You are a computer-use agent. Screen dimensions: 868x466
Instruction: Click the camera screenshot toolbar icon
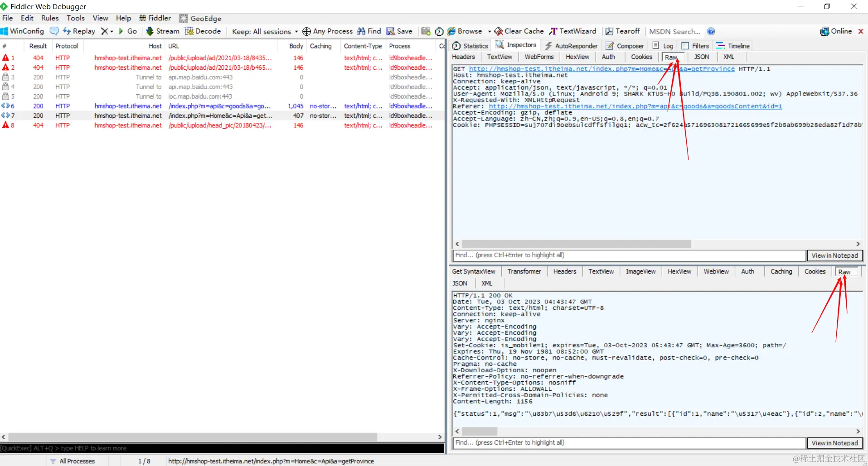426,31
